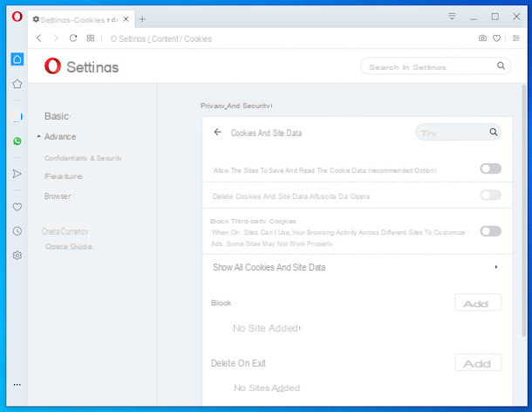The height and width of the screenshot is (412, 532).
Task: Add page to bookmarks heart icon
Action: pos(497,38)
